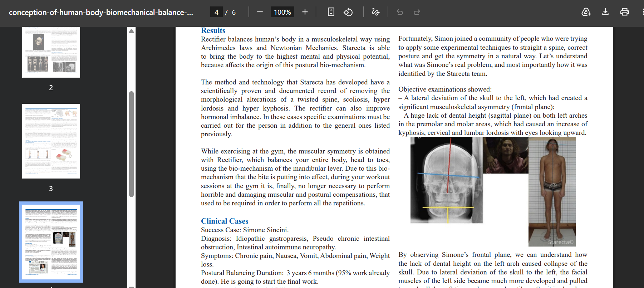Jump to page 3 via its thumbnail
The height and width of the screenshot is (288, 644).
click(51, 141)
